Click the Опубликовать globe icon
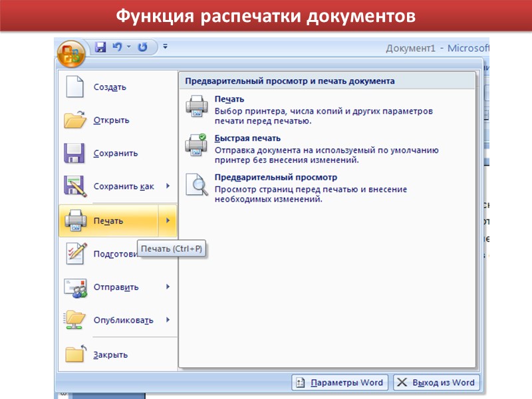Viewport: 532px width, 399px height. [74, 320]
